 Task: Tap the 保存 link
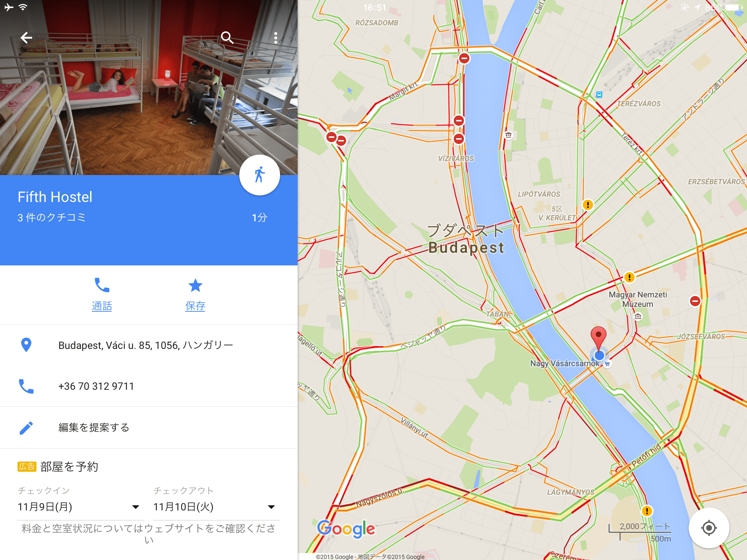(x=195, y=306)
